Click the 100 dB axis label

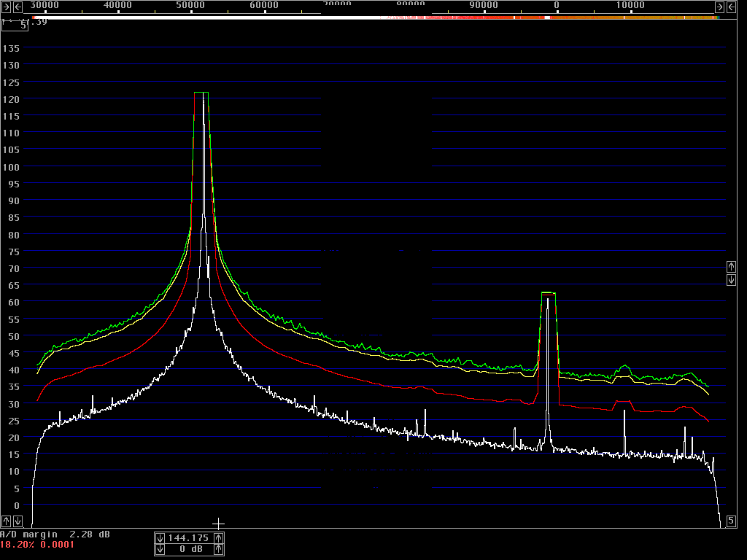[11, 167]
